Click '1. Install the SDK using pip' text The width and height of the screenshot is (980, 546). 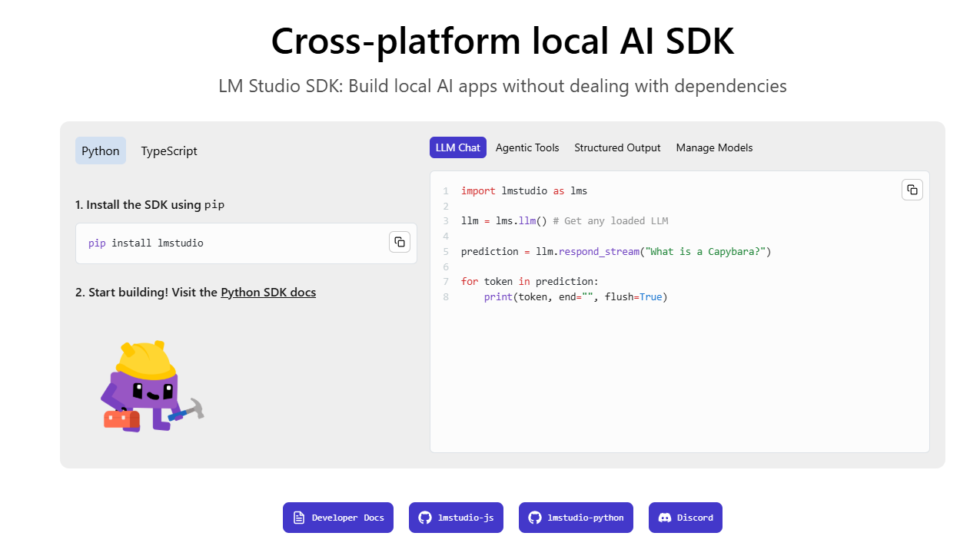150,205
